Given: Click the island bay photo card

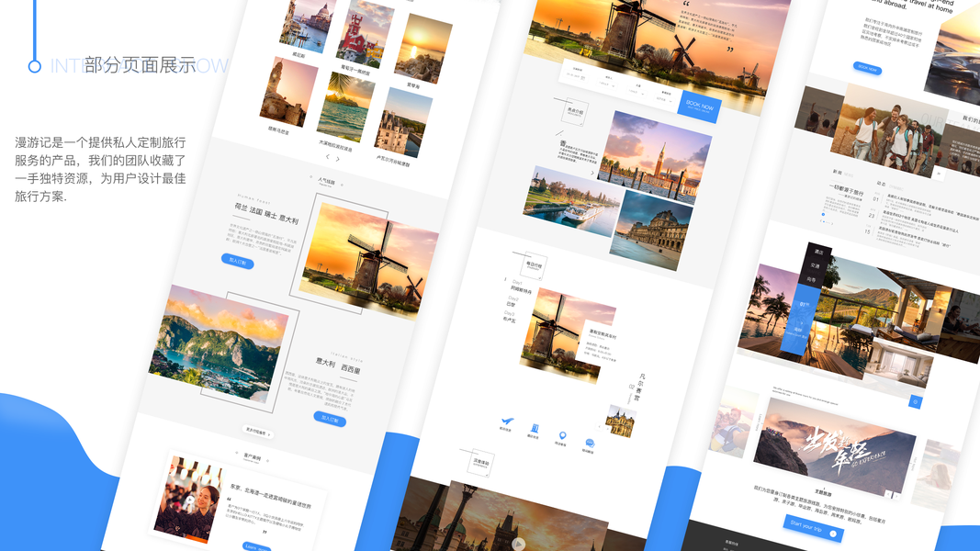Looking at the screenshot, I should click(219, 344).
